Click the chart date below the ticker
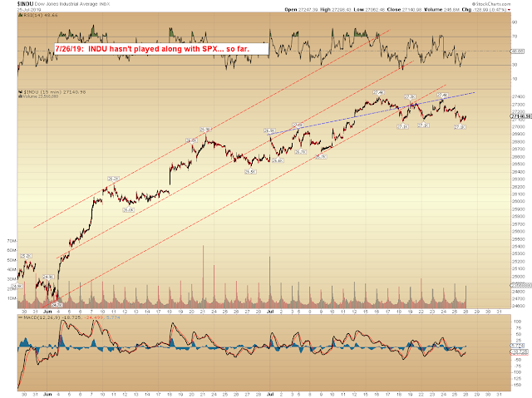Viewport: 532px width, 398px height. coord(28,10)
